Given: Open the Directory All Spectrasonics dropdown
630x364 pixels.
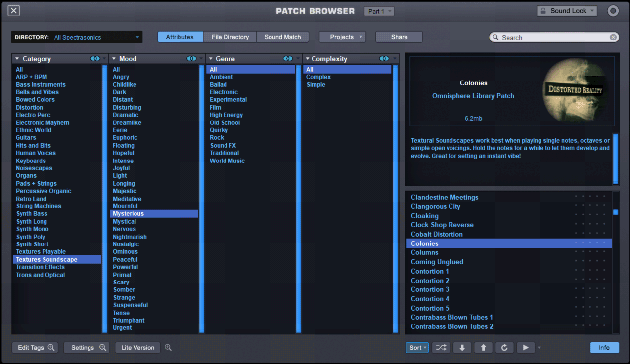Looking at the screenshot, I should 77,37.
